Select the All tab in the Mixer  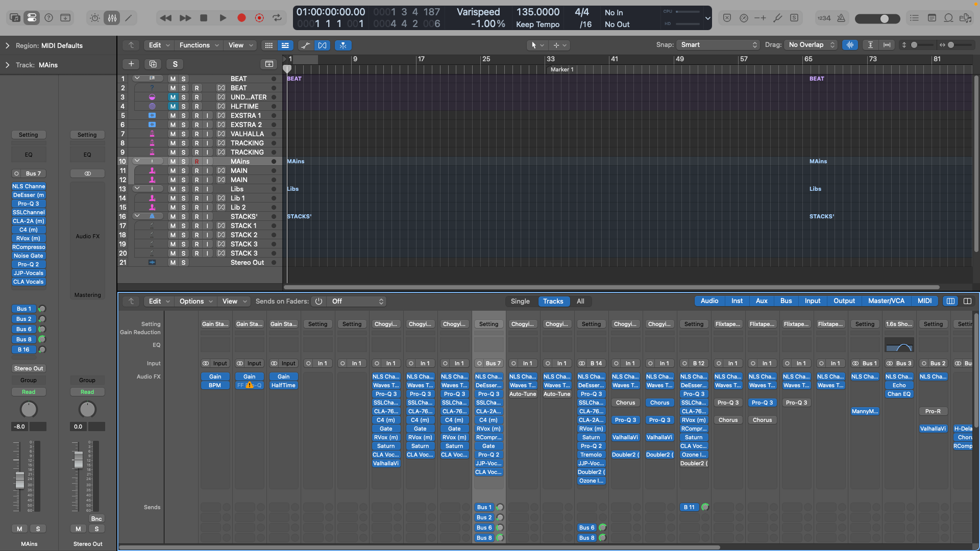click(580, 301)
